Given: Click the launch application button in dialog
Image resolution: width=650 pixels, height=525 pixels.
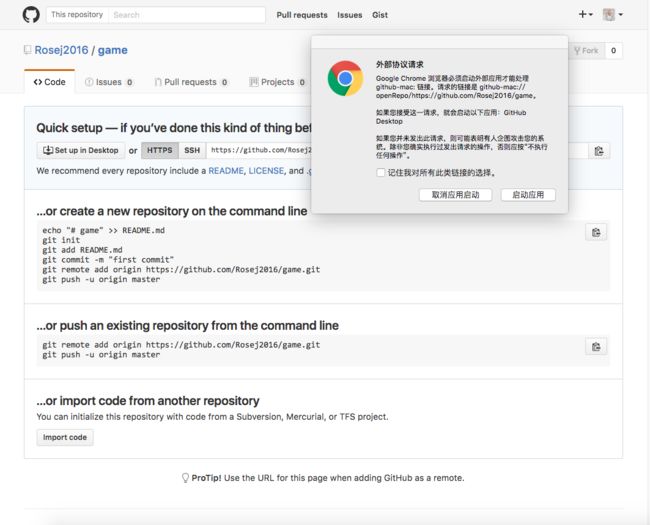Looking at the screenshot, I should point(528,195).
